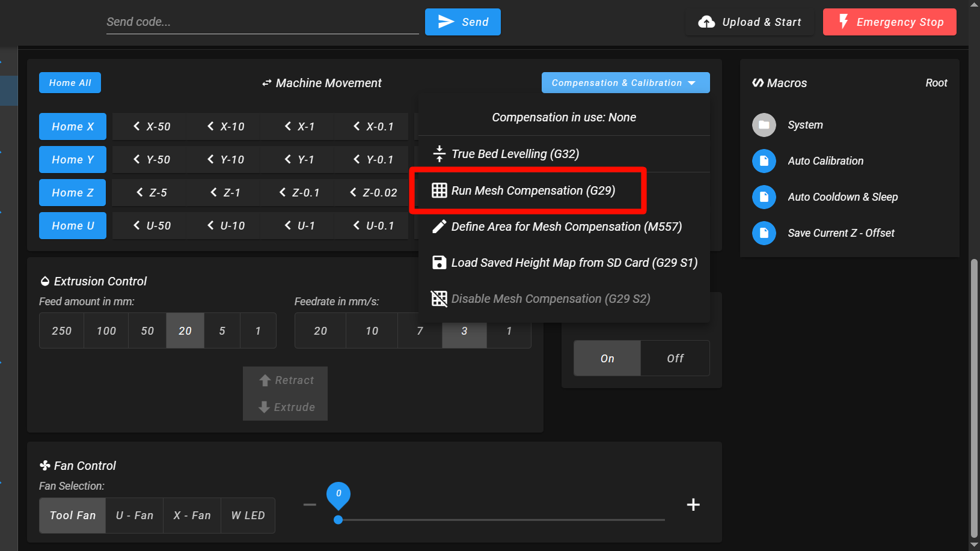
Task: Move Z axis by -1
Action: click(x=225, y=193)
